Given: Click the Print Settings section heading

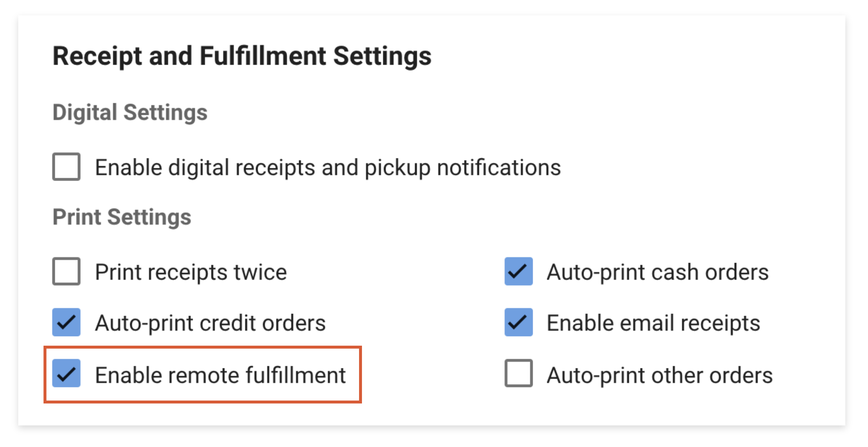Looking at the screenshot, I should click(122, 217).
